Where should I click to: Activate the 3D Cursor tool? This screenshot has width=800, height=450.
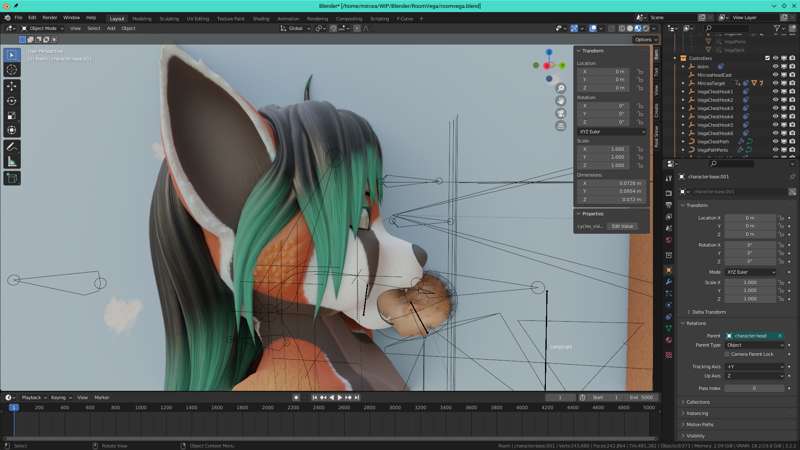pos(12,69)
